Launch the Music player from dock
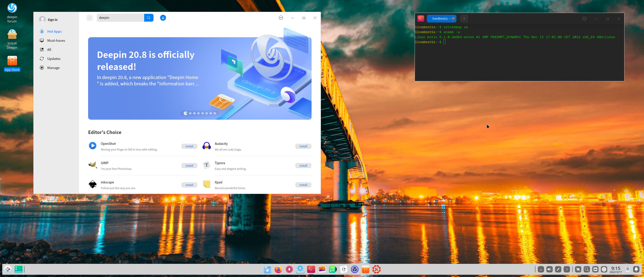Image resolution: width=644 pixels, height=277 pixels. tap(333, 269)
